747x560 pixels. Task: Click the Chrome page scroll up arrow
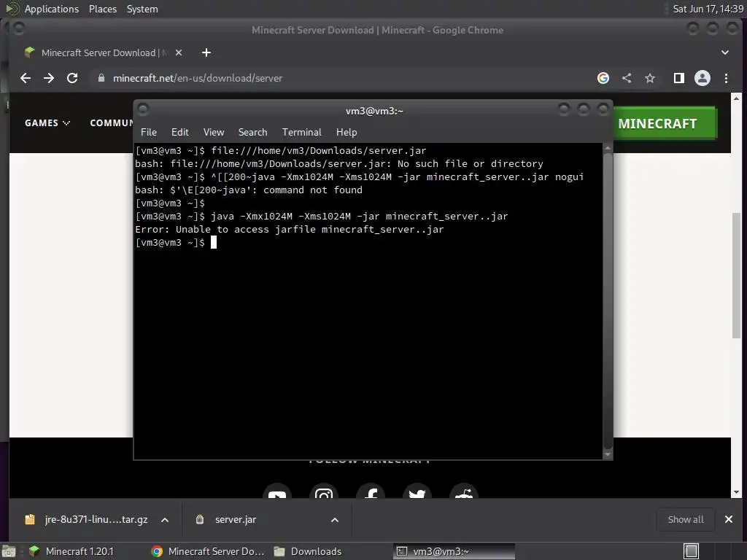coord(737,98)
